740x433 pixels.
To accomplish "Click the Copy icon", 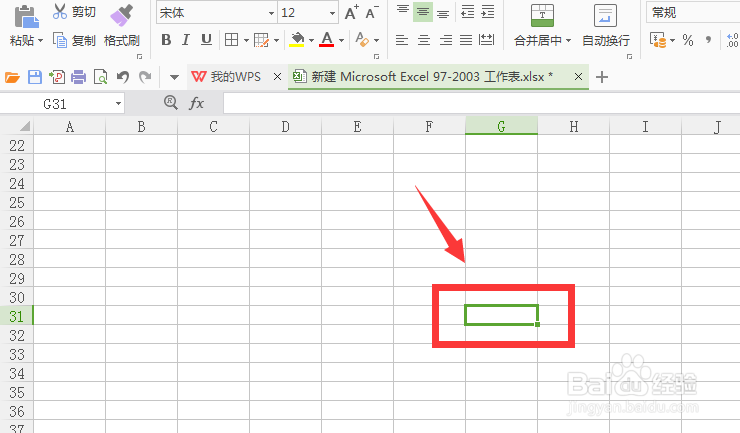I will coord(60,41).
